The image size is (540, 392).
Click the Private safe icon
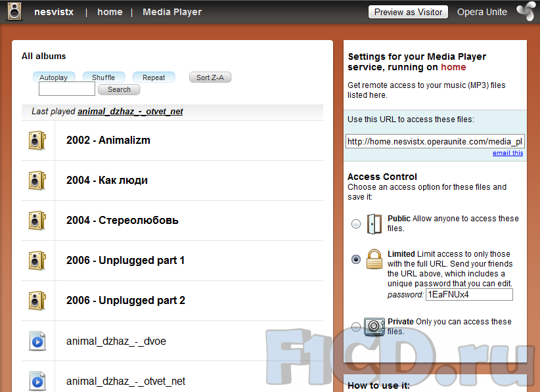pyautogui.click(x=374, y=326)
